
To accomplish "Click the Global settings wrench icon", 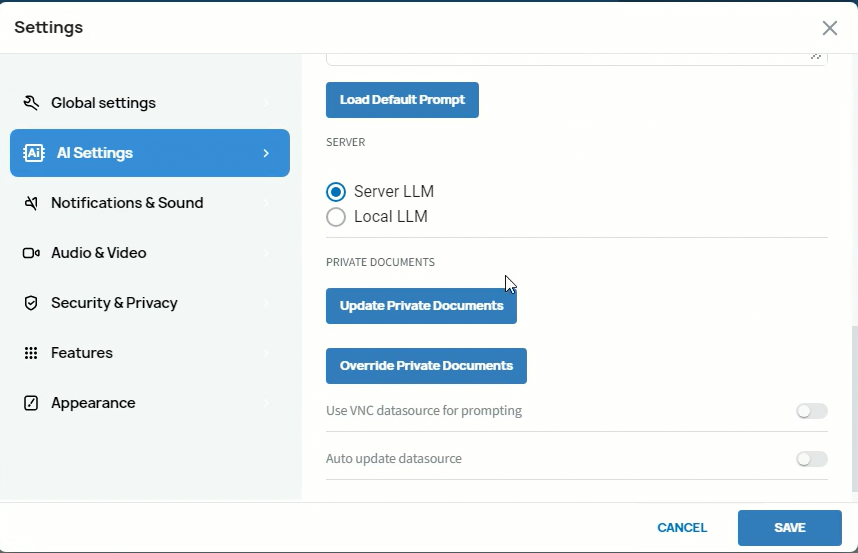I will (31, 103).
